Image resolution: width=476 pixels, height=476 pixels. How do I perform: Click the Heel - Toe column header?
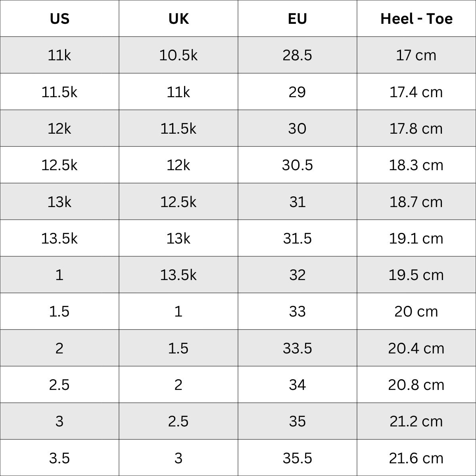416,19
